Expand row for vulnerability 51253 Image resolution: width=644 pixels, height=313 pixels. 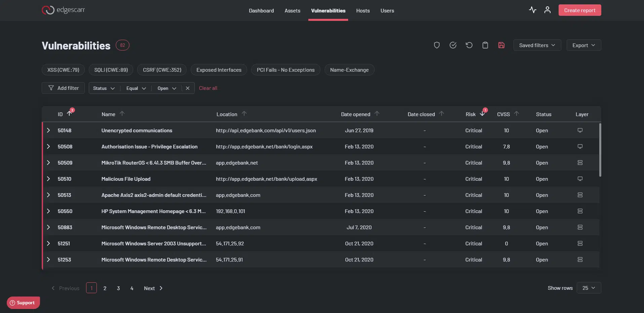[x=48, y=259]
